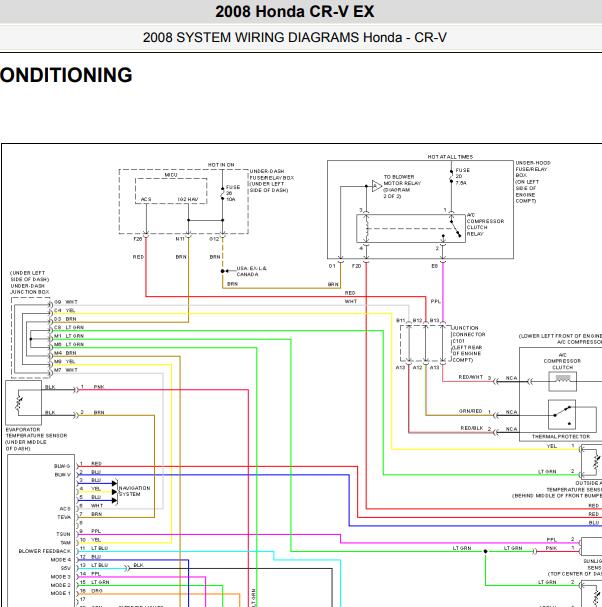Click the "16 ORG" pin wire label

[91, 591]
